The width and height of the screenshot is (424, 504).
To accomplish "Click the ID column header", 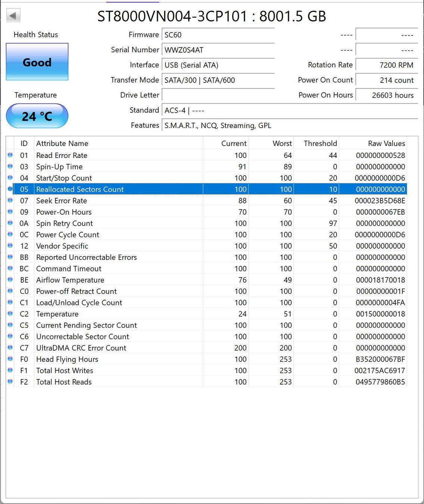I will point(24,143).
